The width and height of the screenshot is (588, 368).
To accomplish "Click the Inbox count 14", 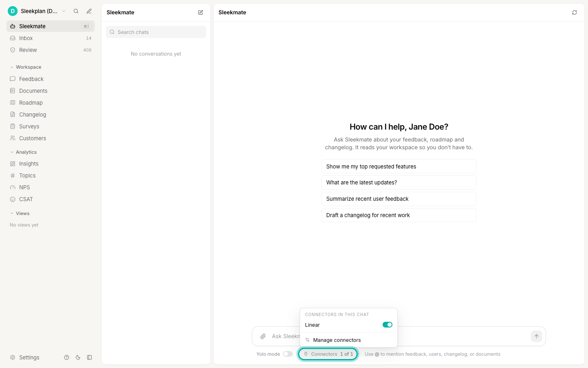I will pos(89,38).
